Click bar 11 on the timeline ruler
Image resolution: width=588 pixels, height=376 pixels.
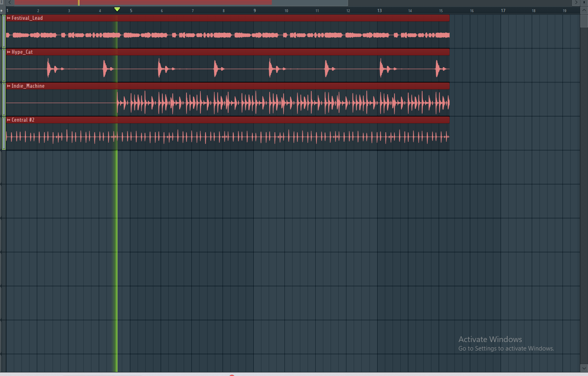click(x=317, y=11)
